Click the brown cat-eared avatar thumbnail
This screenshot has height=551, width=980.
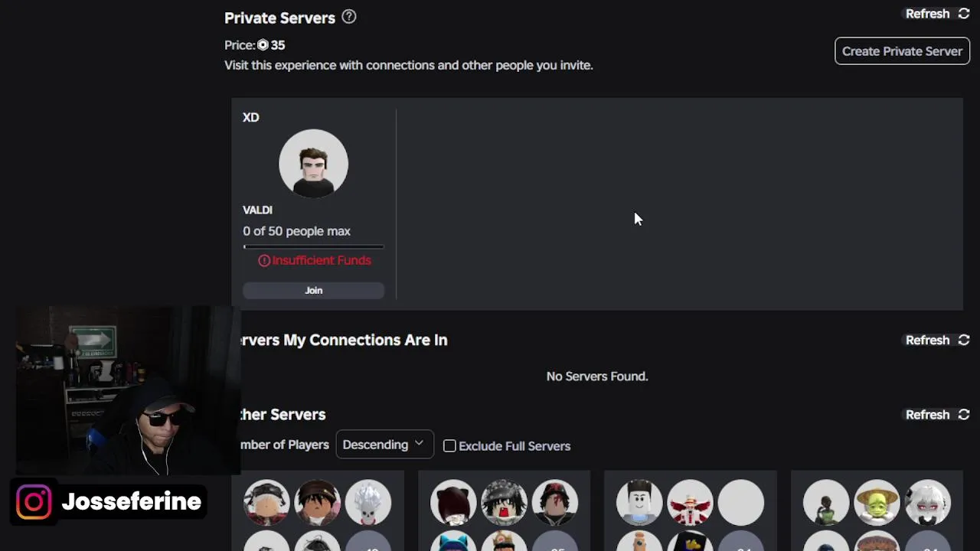[x=453, y=502]
